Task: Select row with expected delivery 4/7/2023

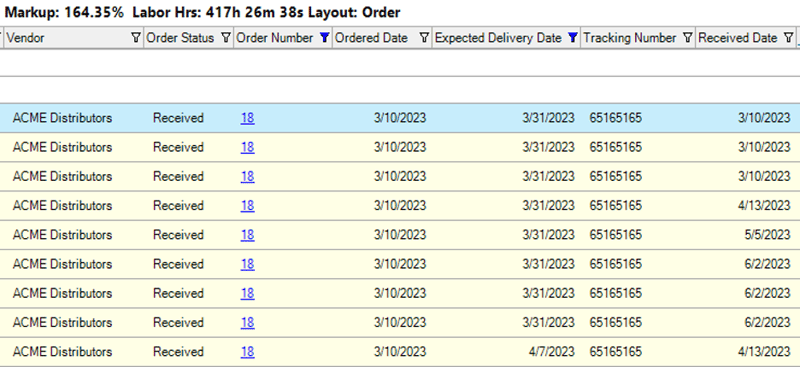Action: pyautogui.click(x=400, y=352)
